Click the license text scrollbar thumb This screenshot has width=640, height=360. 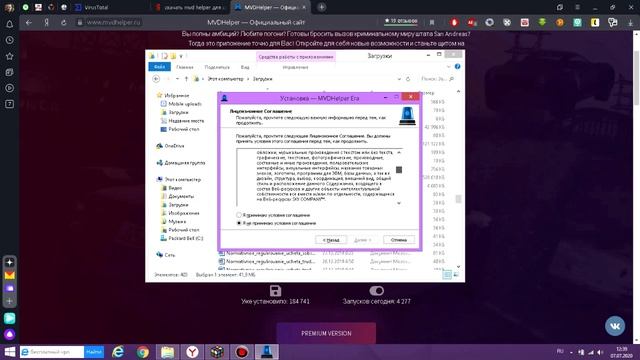[399, 170]
